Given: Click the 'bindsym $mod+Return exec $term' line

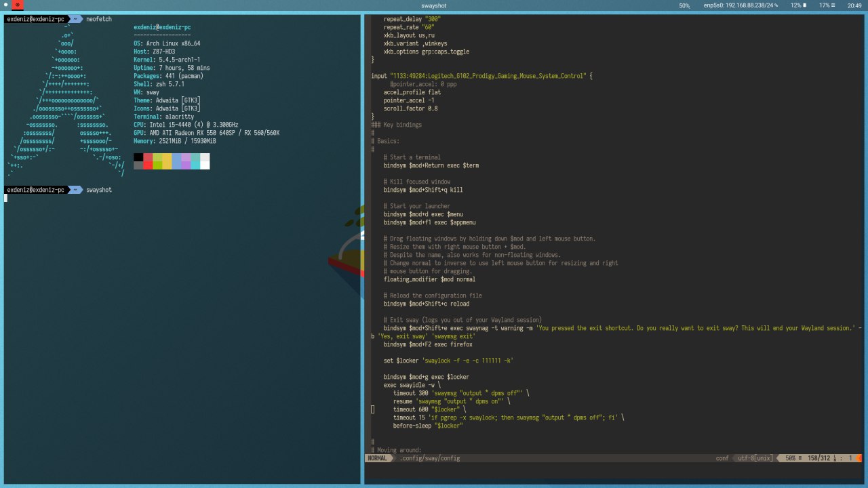Looking at the screenshot, I should (x=431, y=165).
